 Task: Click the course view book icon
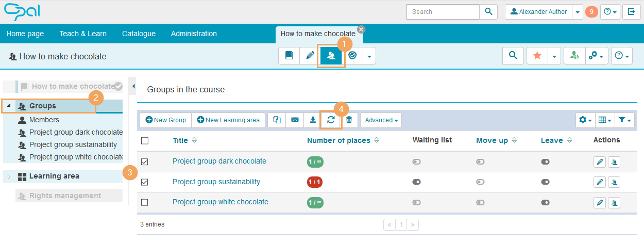[289, 56]
